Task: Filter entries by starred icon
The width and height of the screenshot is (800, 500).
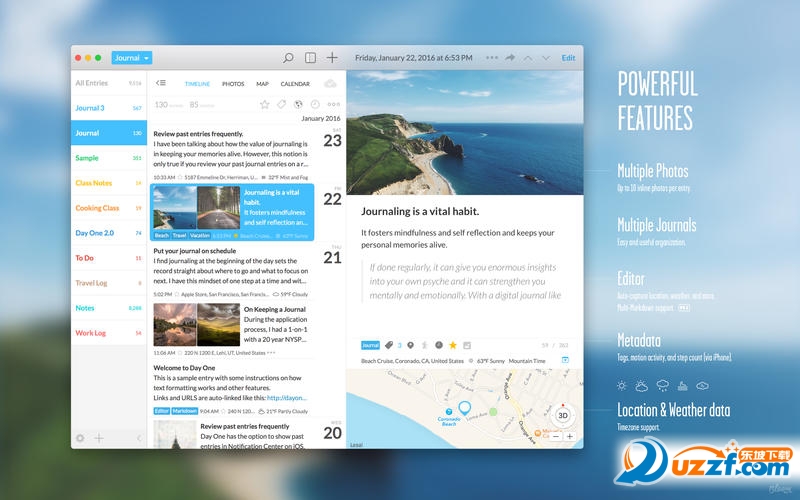Action: (x=264, y=104)
